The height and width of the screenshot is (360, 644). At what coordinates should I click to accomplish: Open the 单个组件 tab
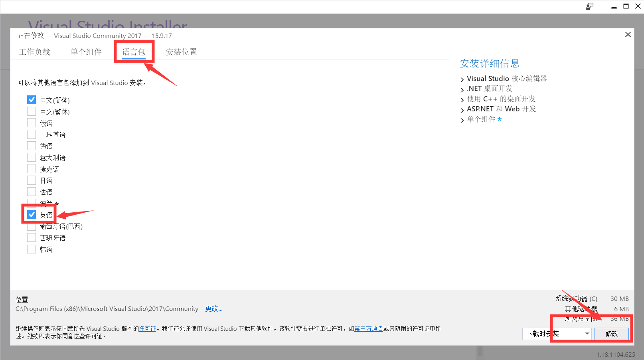[x=86, y=52]
